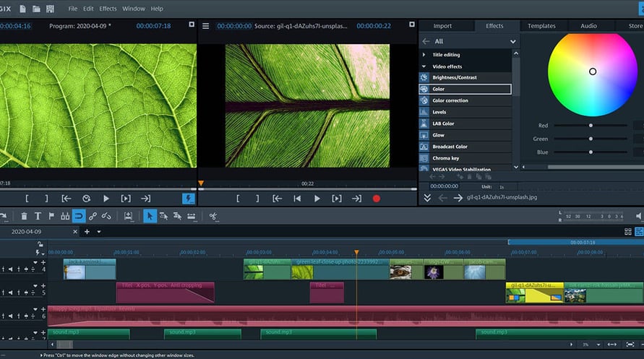The image size is (644, 359).
Task: Expand track 5 options arrow
Action: [x=35, y=285]
